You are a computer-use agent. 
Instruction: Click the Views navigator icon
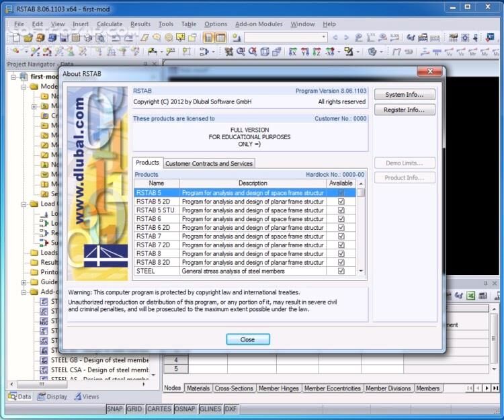[77, 396]
